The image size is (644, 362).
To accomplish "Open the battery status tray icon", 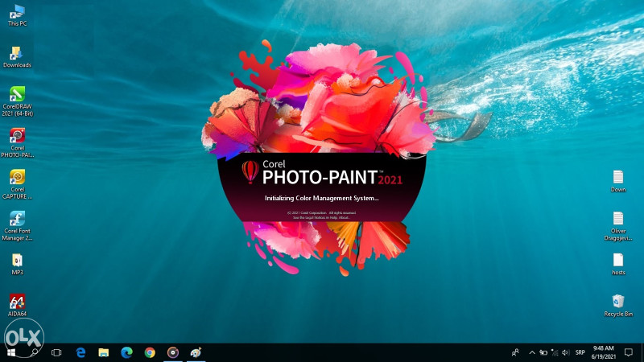I will (543, 352).
